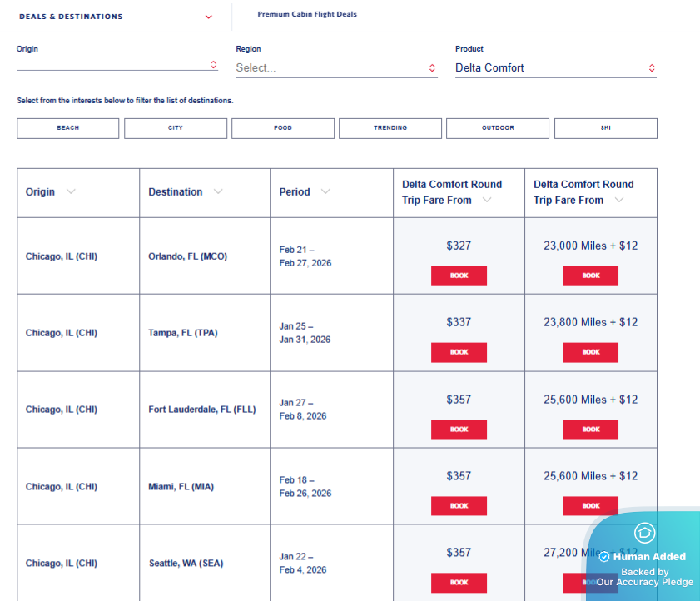Select the Outdoor interest filter
This screenshot has height=601, width=700.
coord(498,128)
